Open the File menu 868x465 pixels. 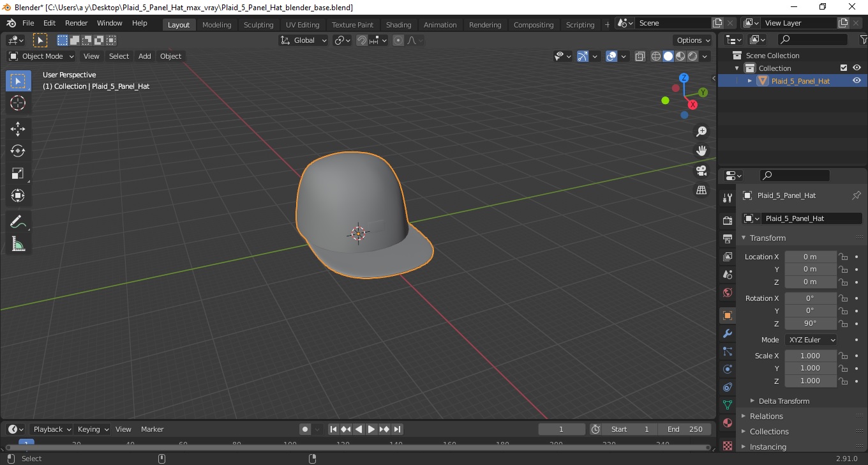point(28,23)
